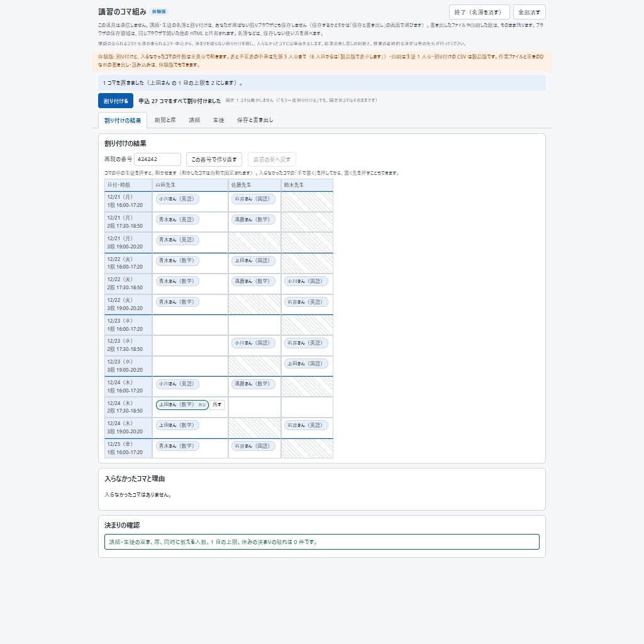Click empty 山田先生 cell in 12/23 1限 row
The width and height of the screenshot is (644, 644).
click(x=190, y=325)
